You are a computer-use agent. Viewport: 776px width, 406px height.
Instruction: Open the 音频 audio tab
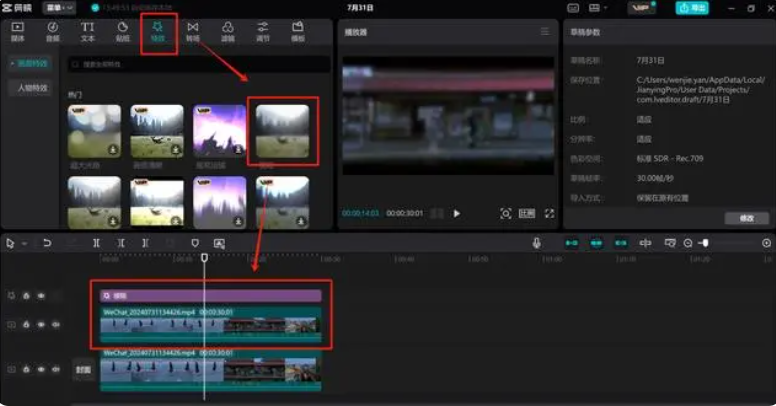point(52,32)
